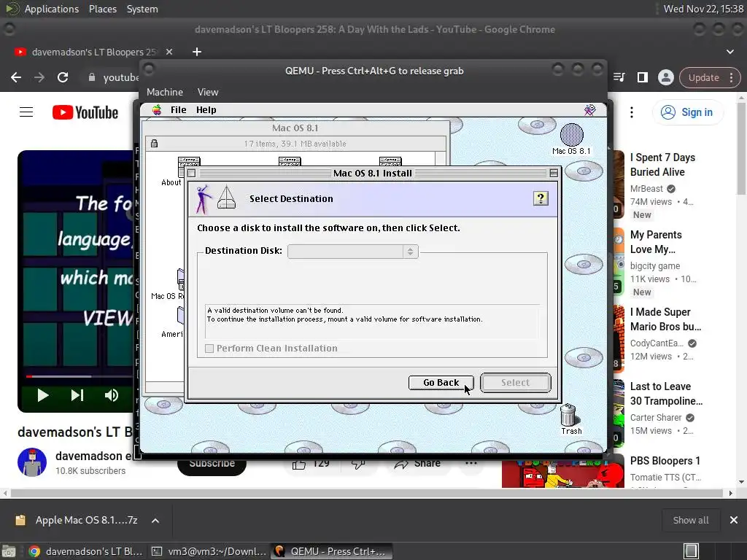Open the File menu in Mac OS

coord(179,110)
